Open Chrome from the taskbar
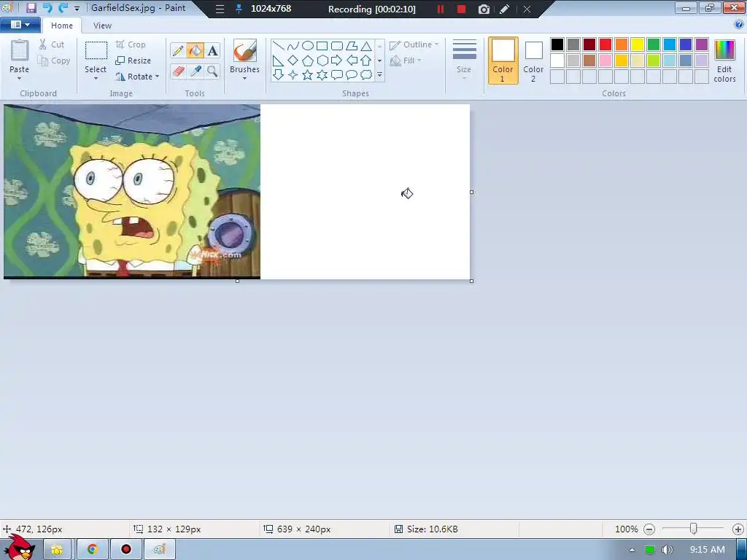Viewport: 747px width, 560px height. point(93,550)
